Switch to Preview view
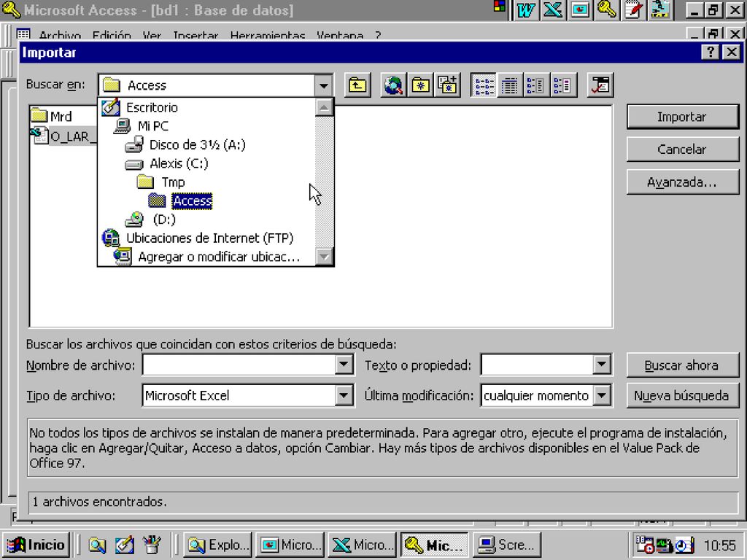 click(562, 85)
